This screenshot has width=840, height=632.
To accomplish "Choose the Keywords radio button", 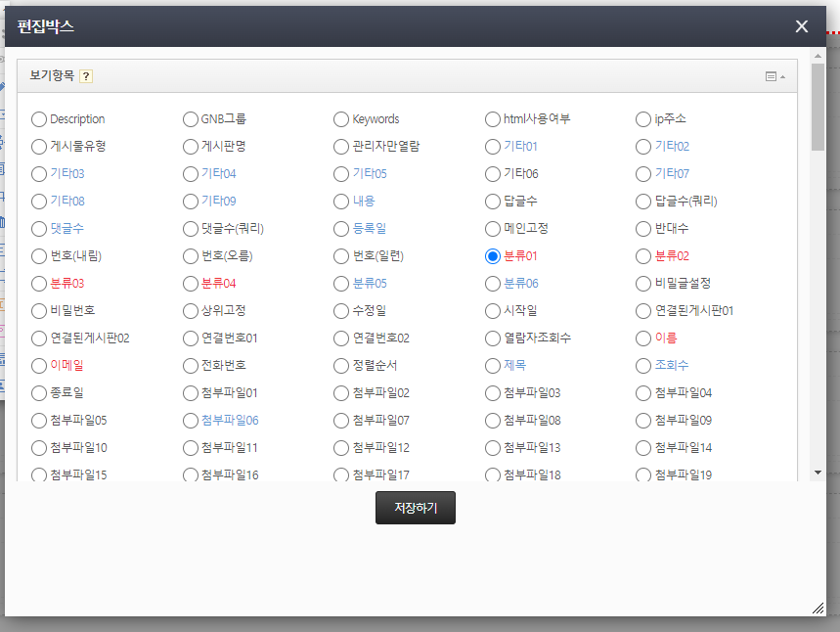I will (x=341, y=119).
